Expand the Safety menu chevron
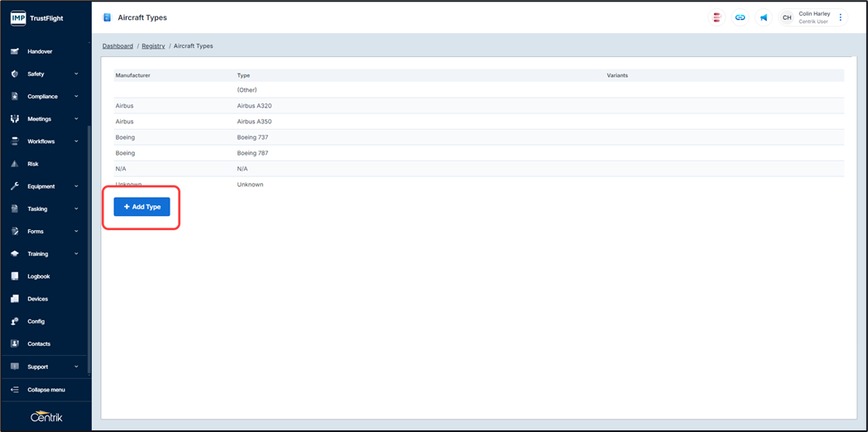Image resolution: width=868 pixels, height=432 pixels. pyautogui.click(x=76, y=74)
